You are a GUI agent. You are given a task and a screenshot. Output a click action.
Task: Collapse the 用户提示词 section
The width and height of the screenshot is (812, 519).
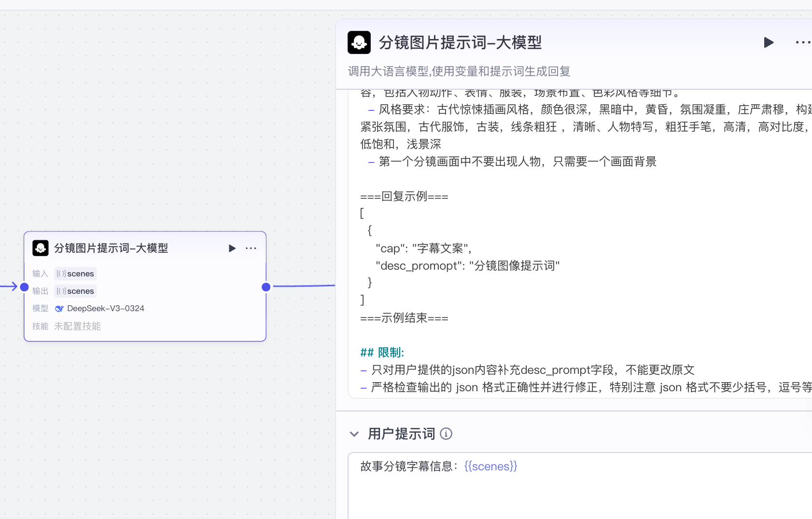pyautogui.click(x=354, y=434)
